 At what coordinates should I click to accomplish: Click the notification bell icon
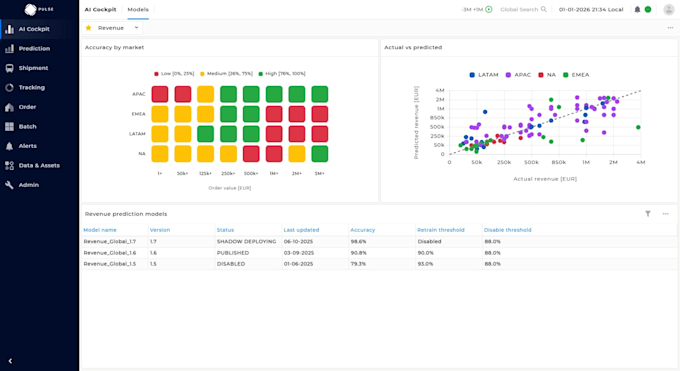pyautogui.click(x=637, y=10)
